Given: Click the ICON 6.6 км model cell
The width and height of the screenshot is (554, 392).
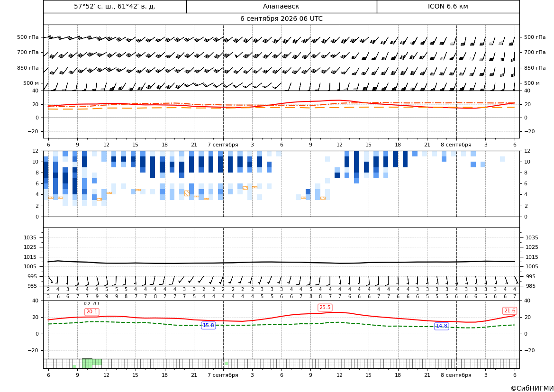Looking at the screenshot, I should point(448,6).
